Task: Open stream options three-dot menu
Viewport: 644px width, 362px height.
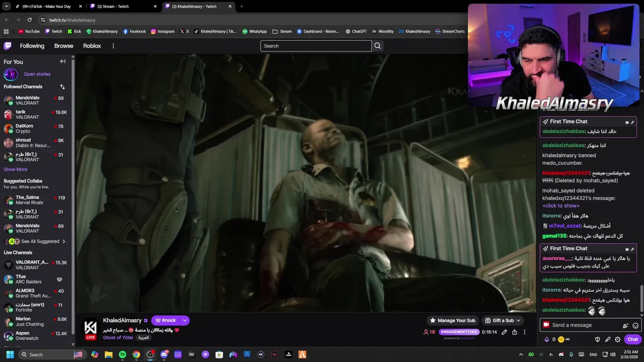Action: pos(524,332)
